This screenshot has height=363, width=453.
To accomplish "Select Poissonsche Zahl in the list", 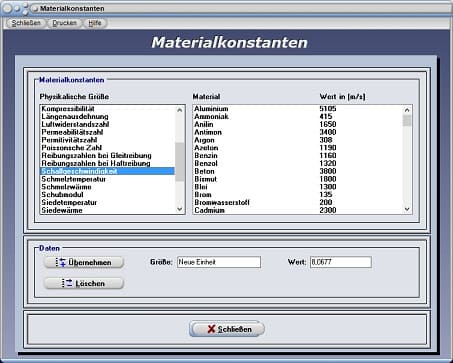I will tap(107, 148).
